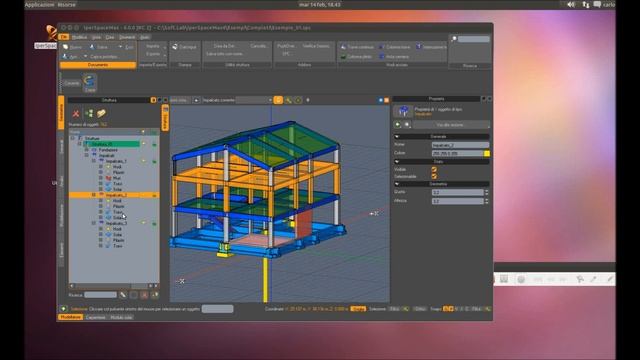Collapse the Generale properties section
640x360 pixels.
tap(397, 137)
